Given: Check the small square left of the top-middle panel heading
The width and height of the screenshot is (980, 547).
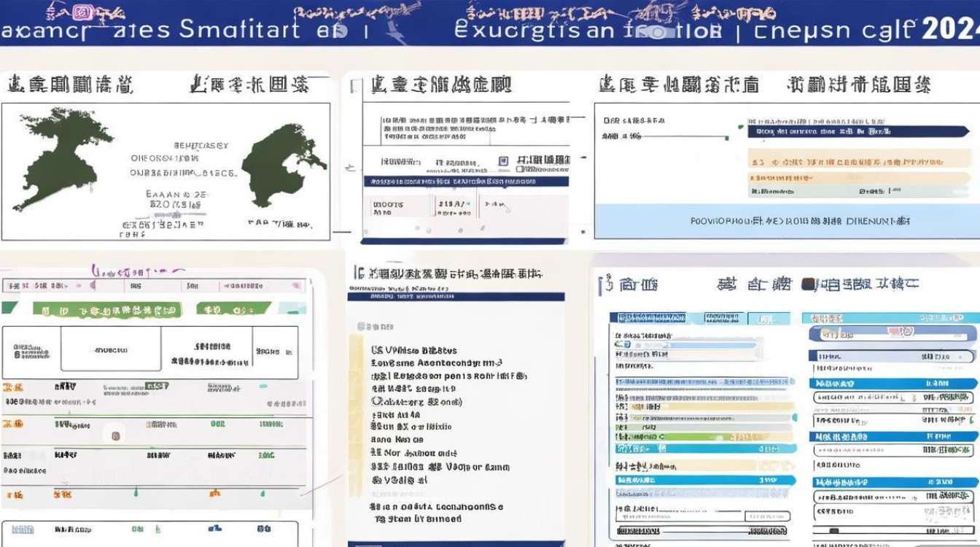Looking at the screenshot, I should point(355,87).
